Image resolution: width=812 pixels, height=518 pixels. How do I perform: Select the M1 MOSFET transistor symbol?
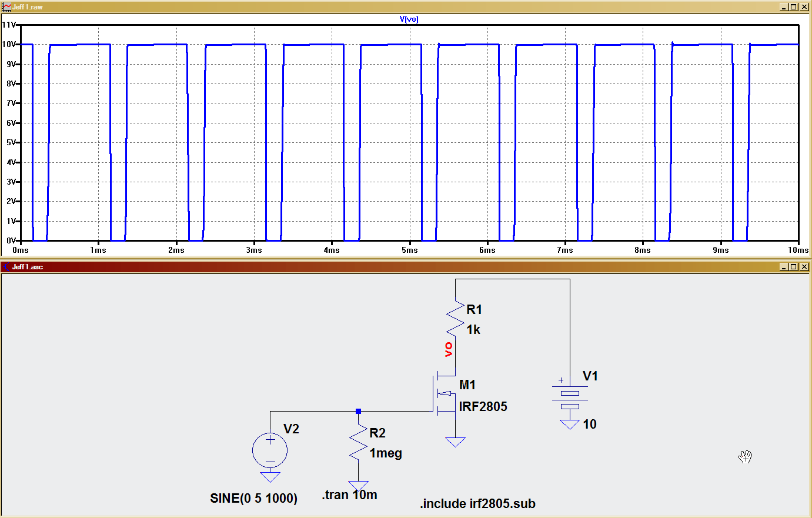[x=445, y=394]
